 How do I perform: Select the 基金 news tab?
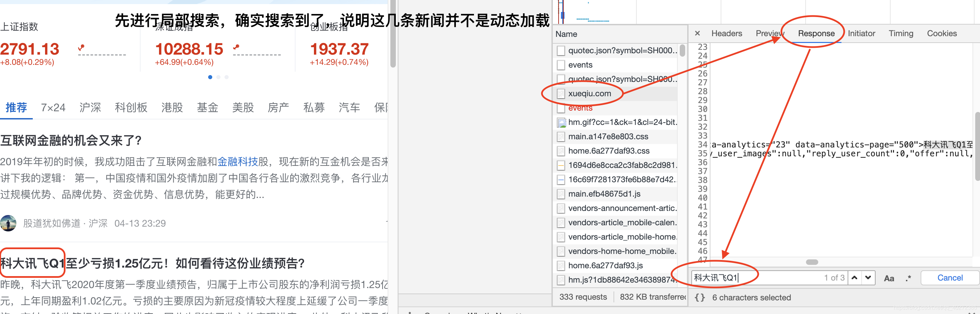pos(207,108)
